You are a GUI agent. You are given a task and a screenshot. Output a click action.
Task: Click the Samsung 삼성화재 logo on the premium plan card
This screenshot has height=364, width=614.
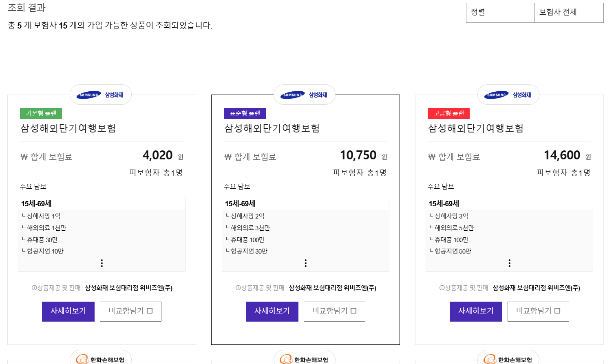coord(508,94)
